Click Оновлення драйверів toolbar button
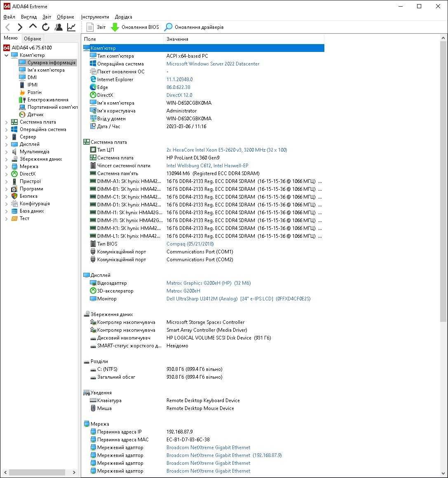 194,27
